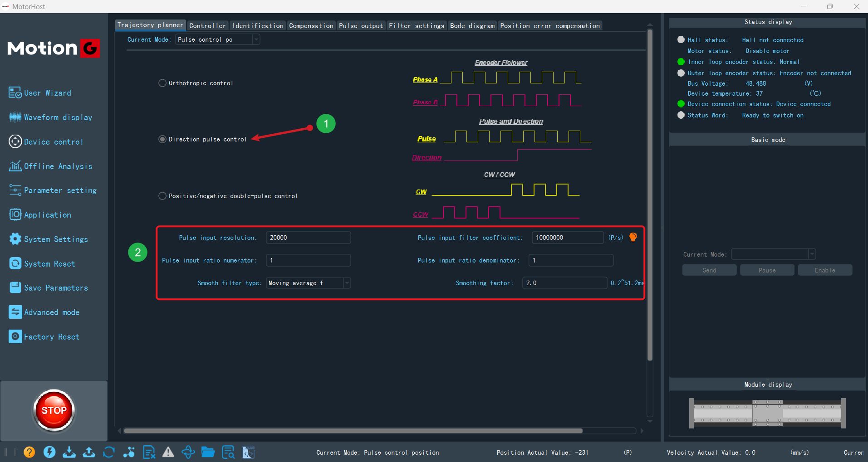Viewport: 868px width, 462px height.
Task: Open the Application sidebar item
Action: (x=40, y=215)
